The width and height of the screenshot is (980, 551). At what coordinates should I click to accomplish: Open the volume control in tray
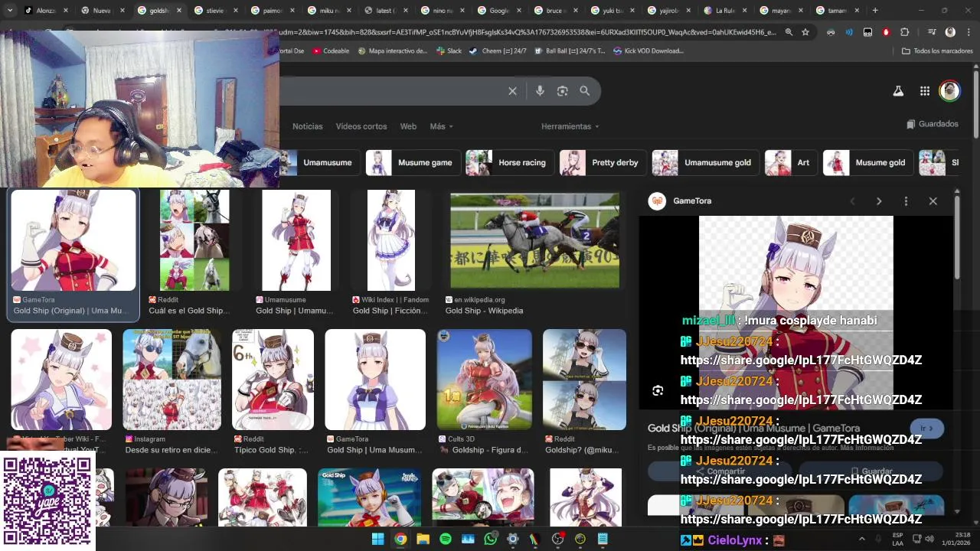930,539
